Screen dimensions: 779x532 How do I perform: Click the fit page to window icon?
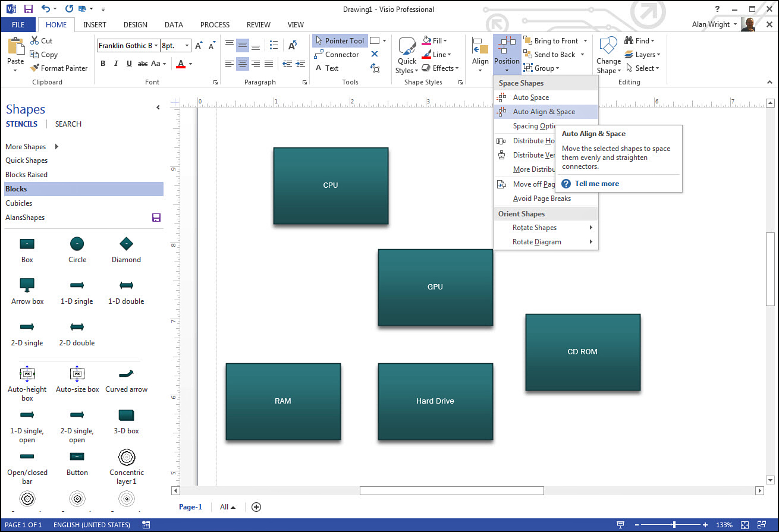(x=745, y=525)
